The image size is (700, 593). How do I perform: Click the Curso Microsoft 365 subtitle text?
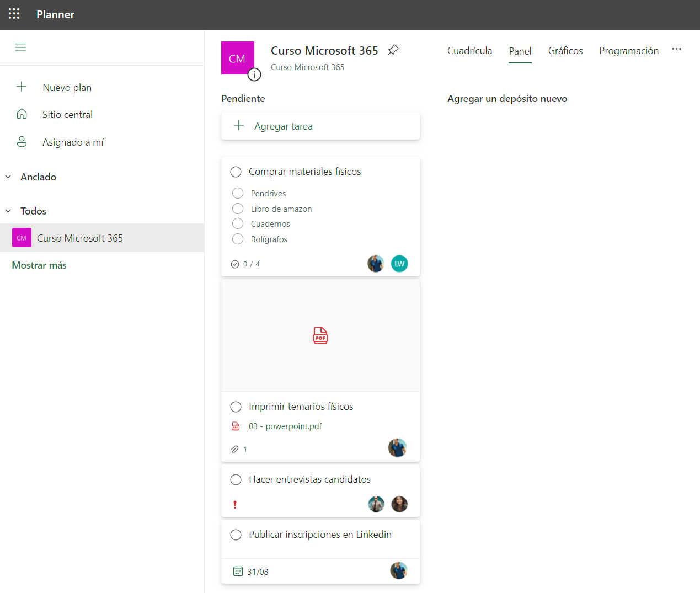click(308, 67)
